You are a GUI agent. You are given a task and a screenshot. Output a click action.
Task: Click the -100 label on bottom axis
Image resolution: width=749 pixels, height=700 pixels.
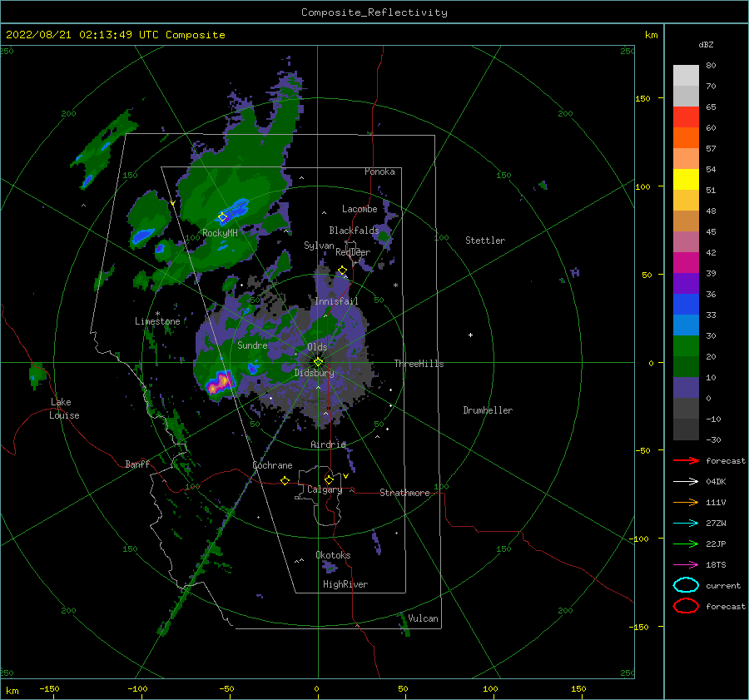137,688
